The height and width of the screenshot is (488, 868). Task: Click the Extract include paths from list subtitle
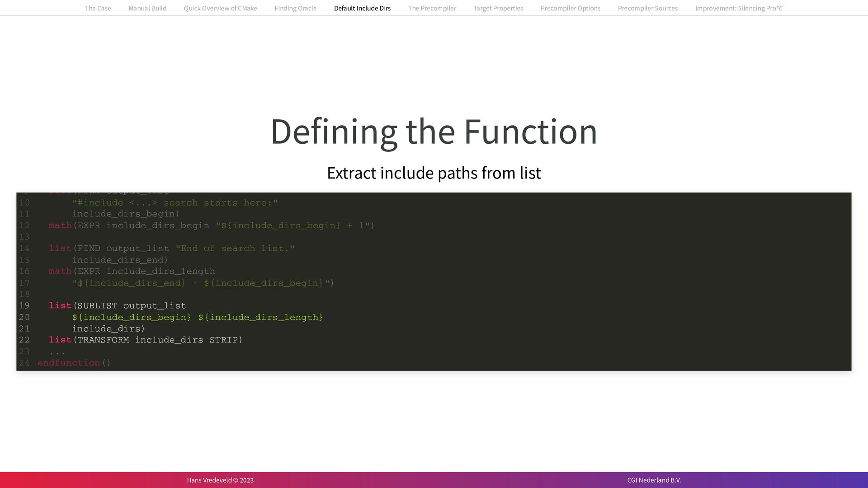tap(434, 173)
